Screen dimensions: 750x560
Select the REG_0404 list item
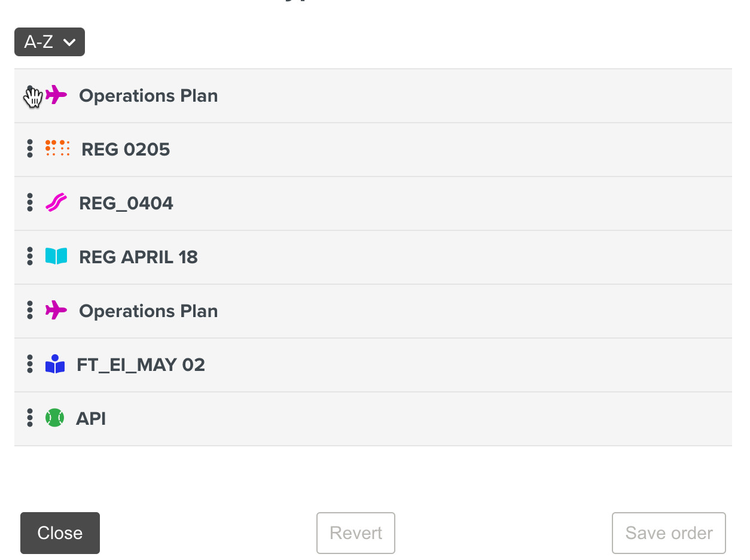373,203
